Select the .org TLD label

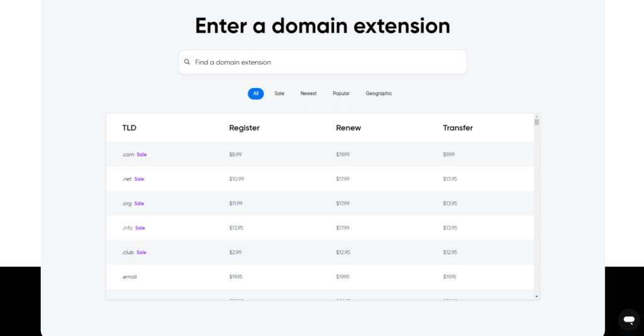pos(127,204)
